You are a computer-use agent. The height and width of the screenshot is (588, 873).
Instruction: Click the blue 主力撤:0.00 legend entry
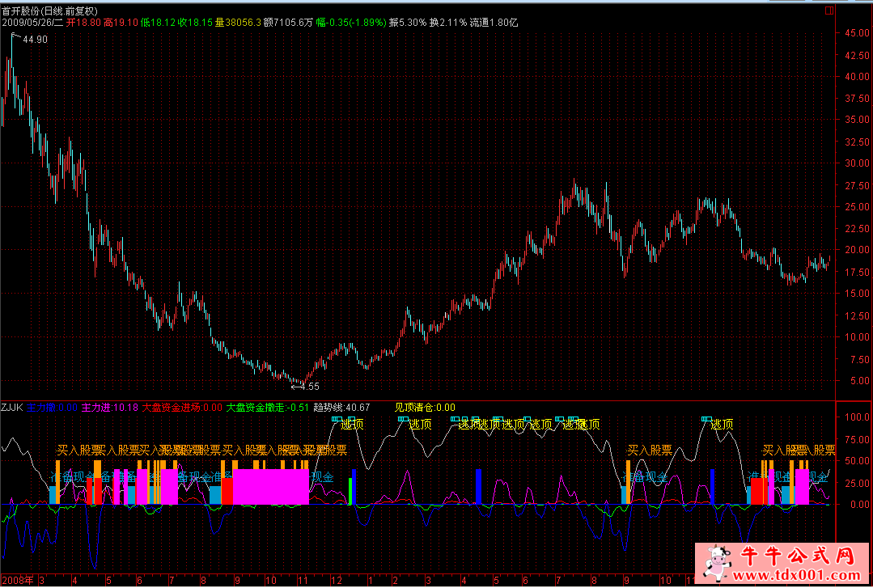pyautogui.click(x=52, y=408)
